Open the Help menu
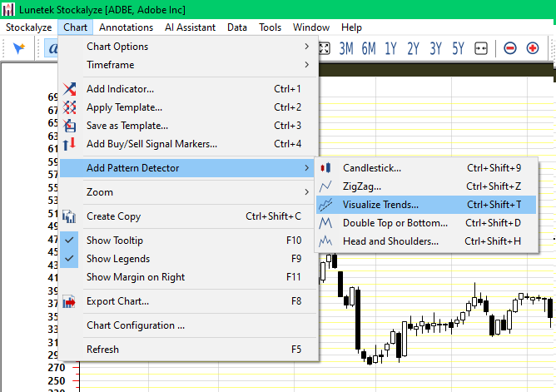556x392 pixels. tap(351, 27)
